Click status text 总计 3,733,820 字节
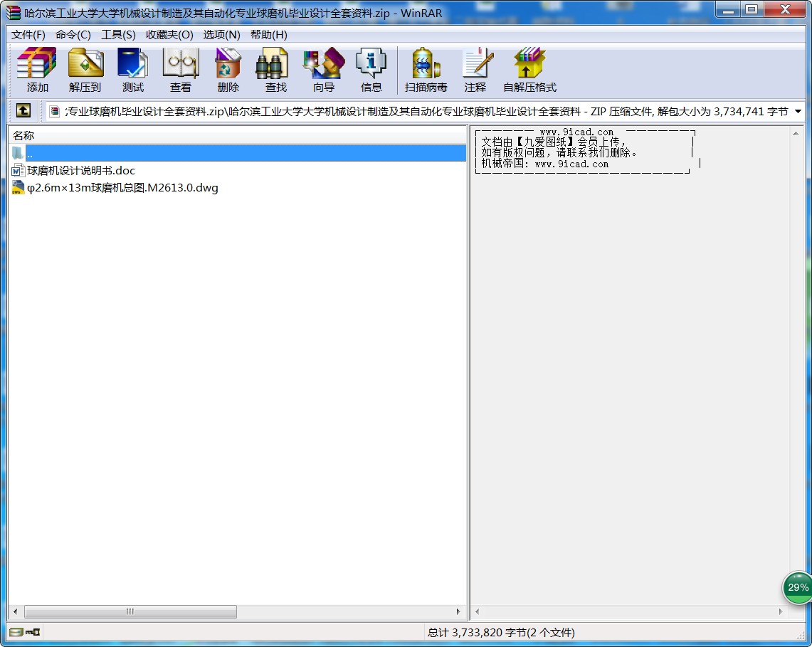The image size is (812, 647). pos(501,633)
